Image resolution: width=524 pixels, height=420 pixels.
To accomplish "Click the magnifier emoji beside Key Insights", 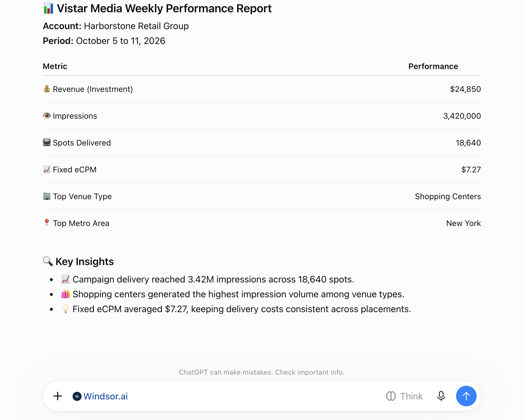I will 48,261.
